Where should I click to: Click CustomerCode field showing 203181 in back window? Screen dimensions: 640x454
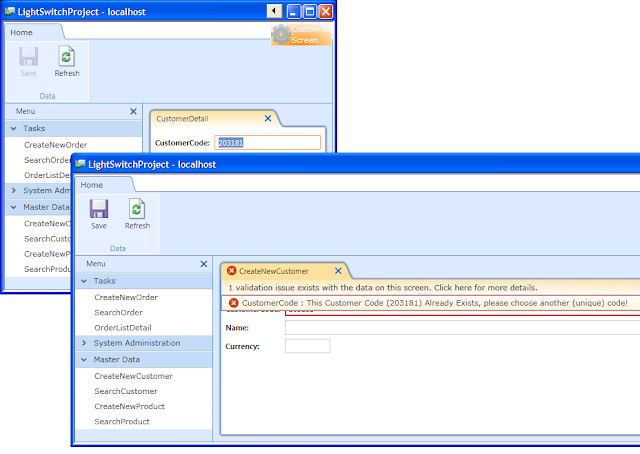pyautogui.click(x=267, y=142)
